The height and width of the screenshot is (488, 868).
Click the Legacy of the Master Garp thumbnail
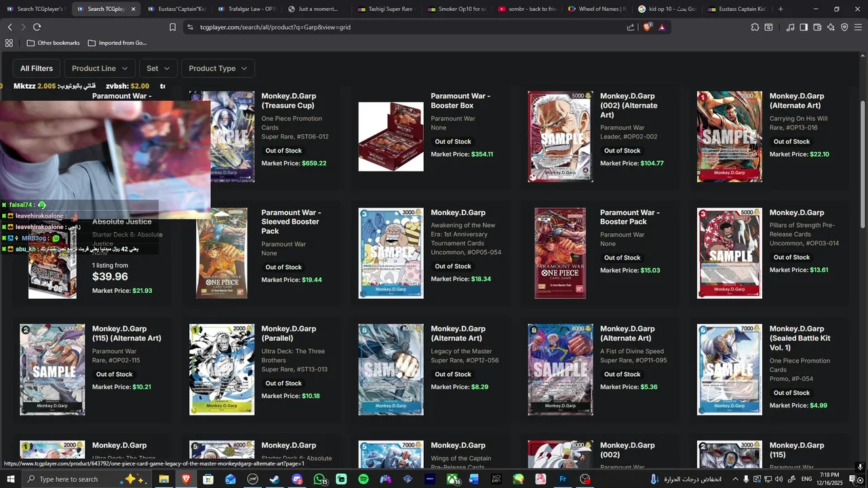(391, 369)
